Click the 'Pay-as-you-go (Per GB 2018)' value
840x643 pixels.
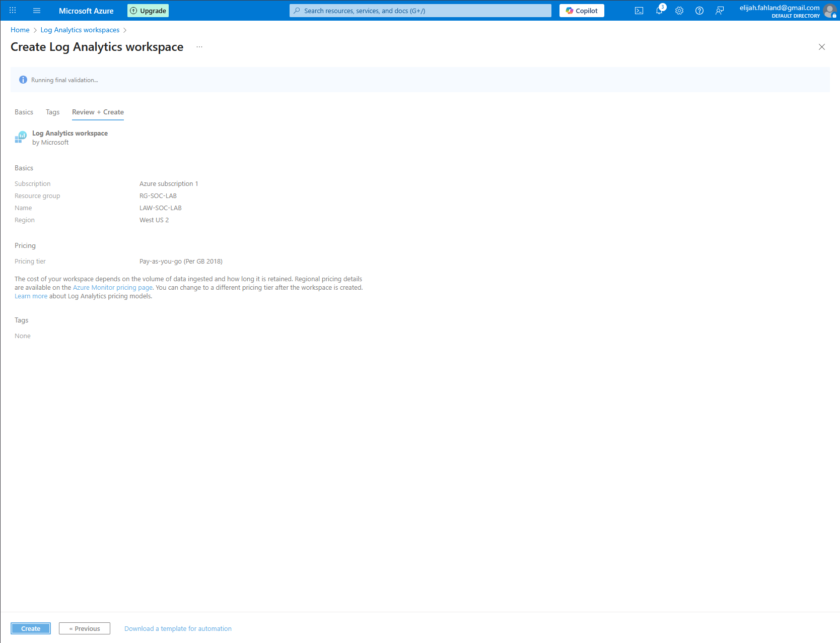pyautogui.click(x=181, y=261)
